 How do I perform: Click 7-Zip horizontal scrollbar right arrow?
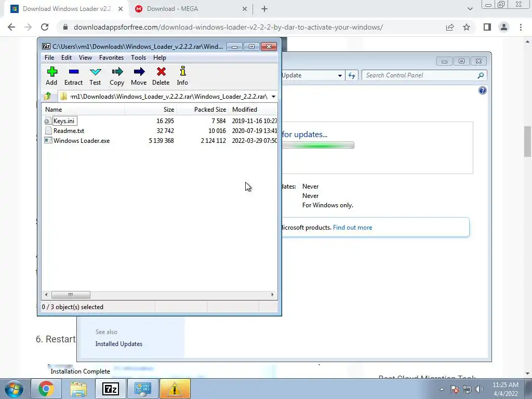(272, 295)
